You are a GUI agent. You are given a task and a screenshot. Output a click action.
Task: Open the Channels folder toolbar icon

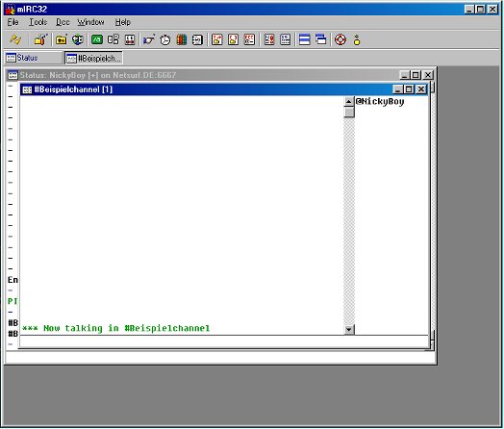pyautogui.click(x=61, y=39)
